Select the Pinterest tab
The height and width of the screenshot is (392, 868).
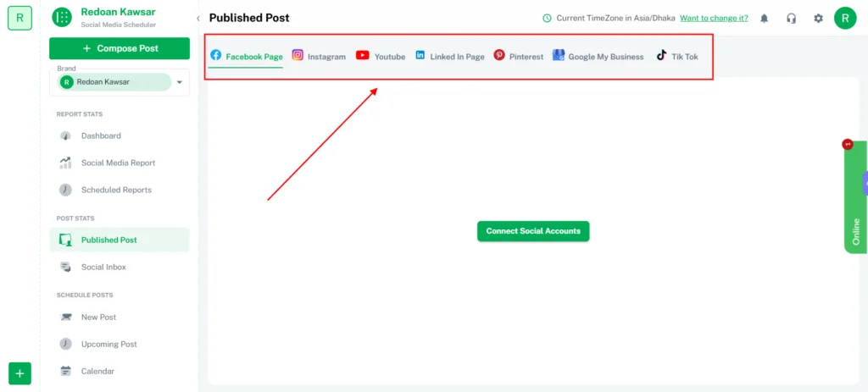(x=519, y=56)
